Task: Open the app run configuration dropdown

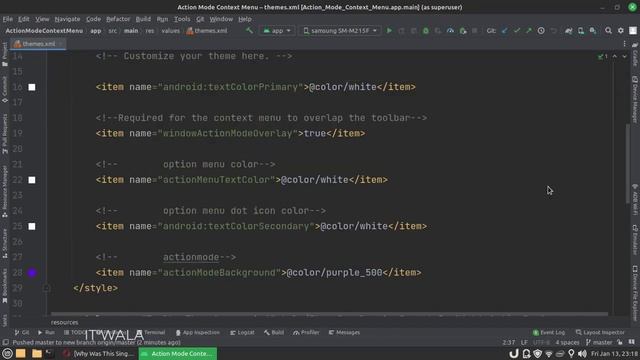Action: pyautogui.click(x=277, y=31)
